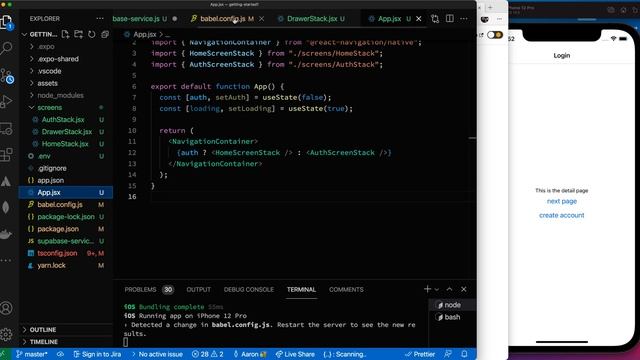Add a new terminal with plus icon
Image resolution: width=640 pixels, height=360 pixels.
427,289
